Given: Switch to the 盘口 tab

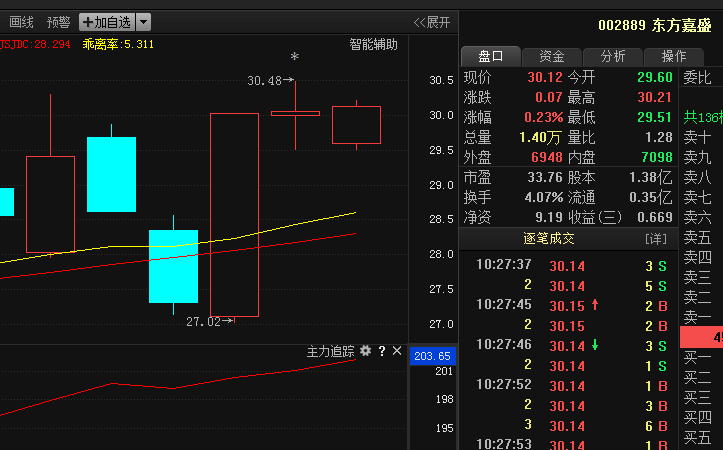Looking at the screenshot, I should coord(491,56).
